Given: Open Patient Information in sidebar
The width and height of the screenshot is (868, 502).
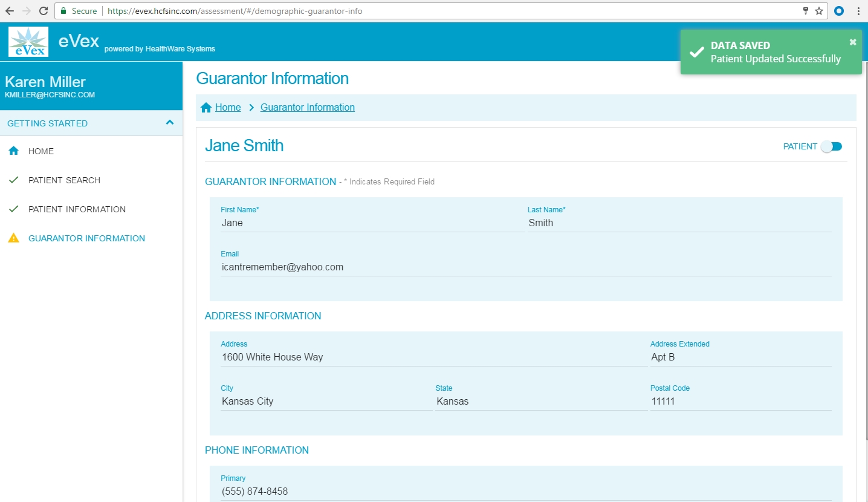Looking at the screenshot, I should click(77, 209).
